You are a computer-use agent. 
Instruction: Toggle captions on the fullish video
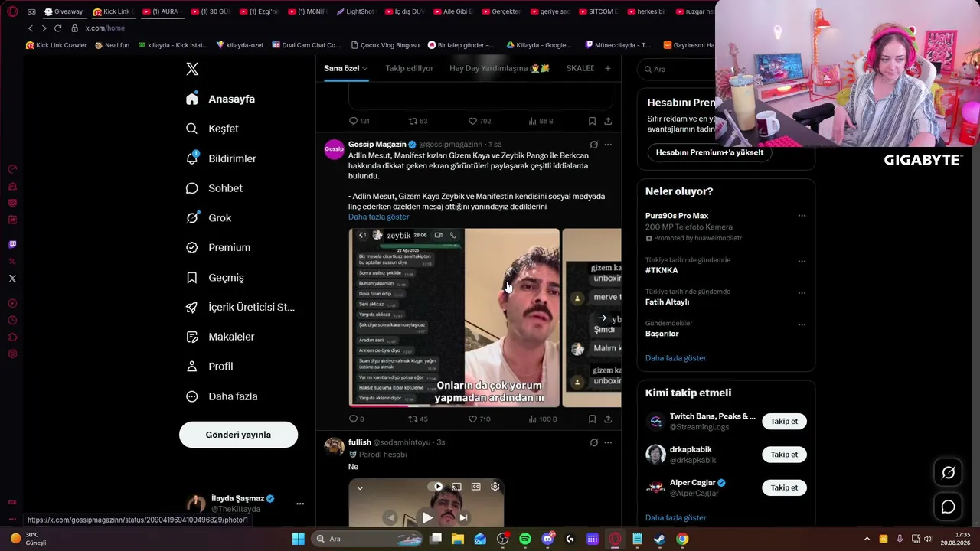coord(475,487)
